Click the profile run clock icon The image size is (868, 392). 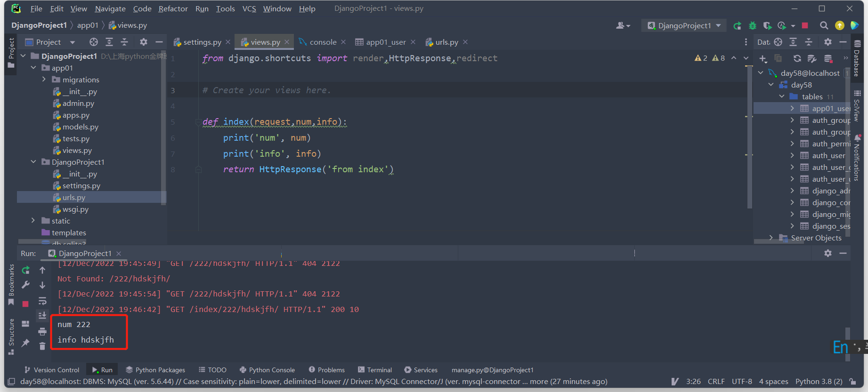(x=782, y=25)
